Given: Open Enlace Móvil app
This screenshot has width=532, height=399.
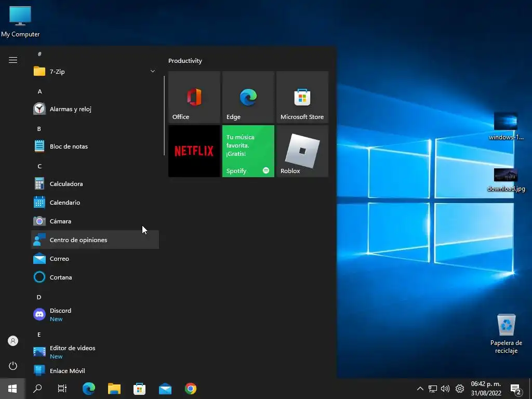Looking at the screenshot, I should (95, 370).
